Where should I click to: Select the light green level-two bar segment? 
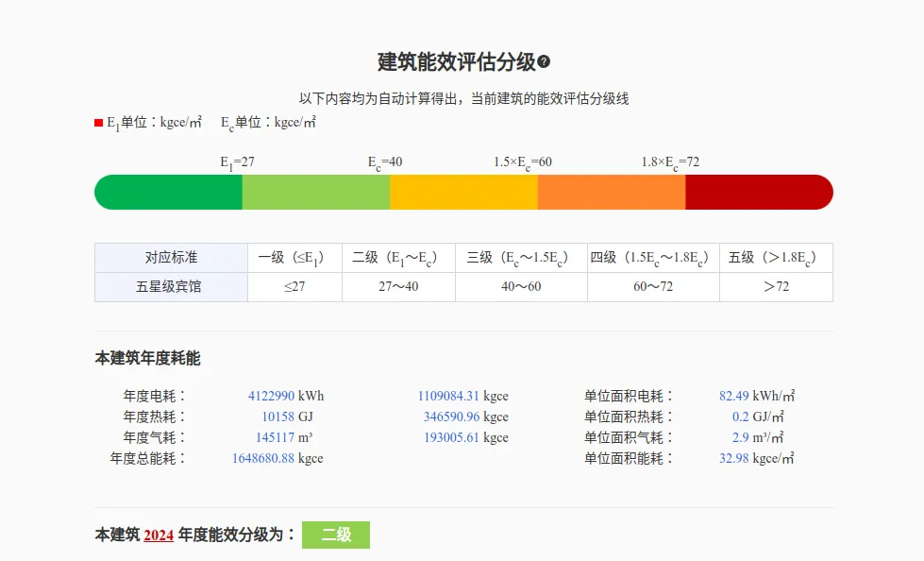(315, 193)
